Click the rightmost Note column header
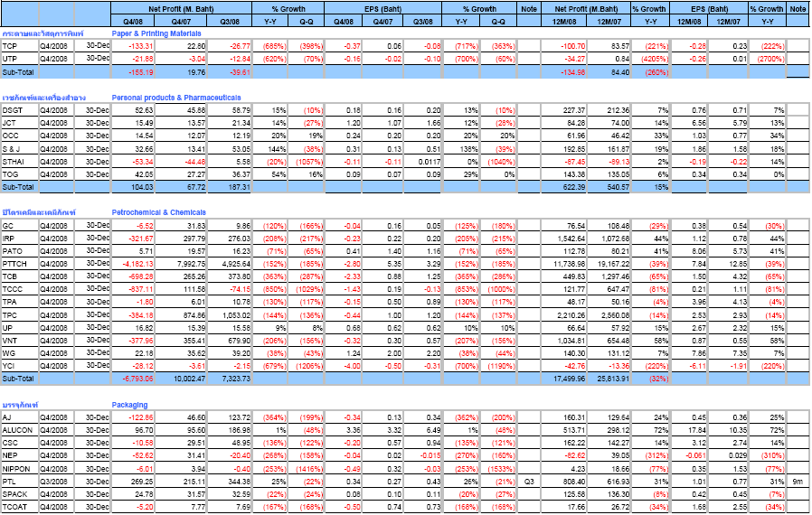The height and width of the screenshot is (515, 812). (798, 9)
